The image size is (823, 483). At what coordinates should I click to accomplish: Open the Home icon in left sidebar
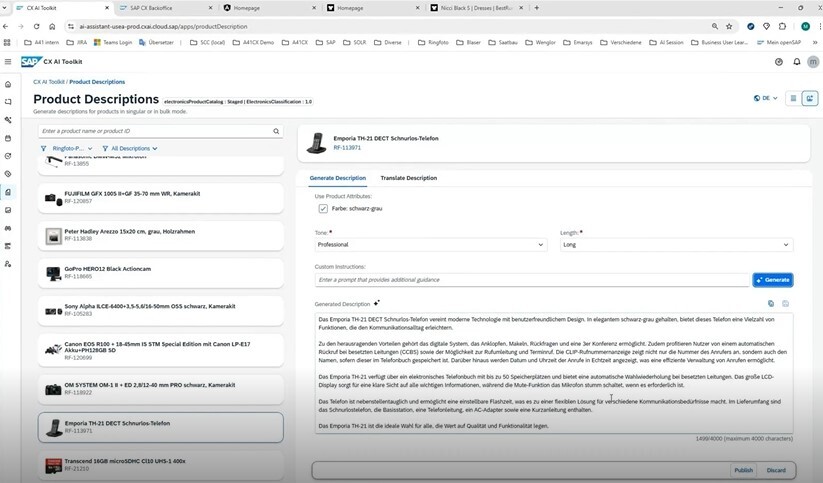click(x=8, y=84)
